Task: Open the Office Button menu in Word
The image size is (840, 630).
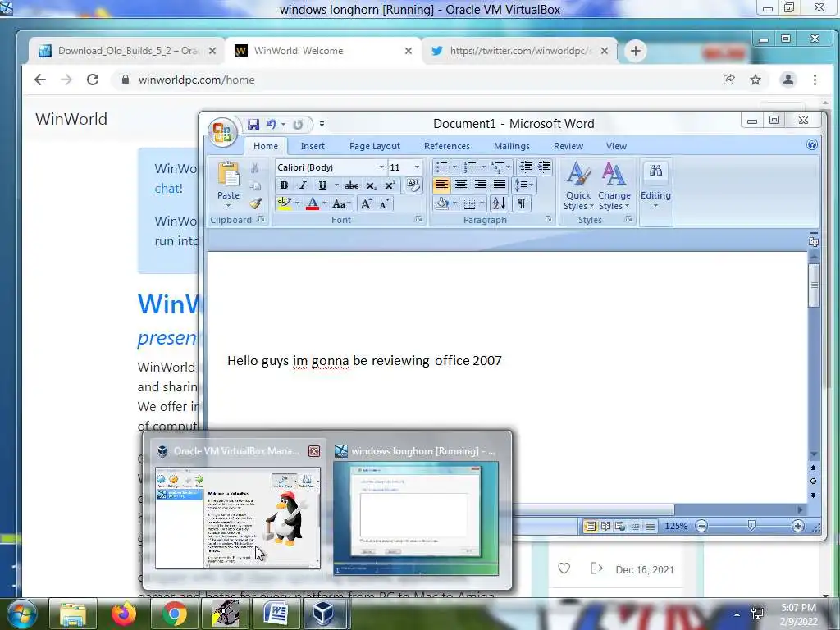Action: click(222, 132)
